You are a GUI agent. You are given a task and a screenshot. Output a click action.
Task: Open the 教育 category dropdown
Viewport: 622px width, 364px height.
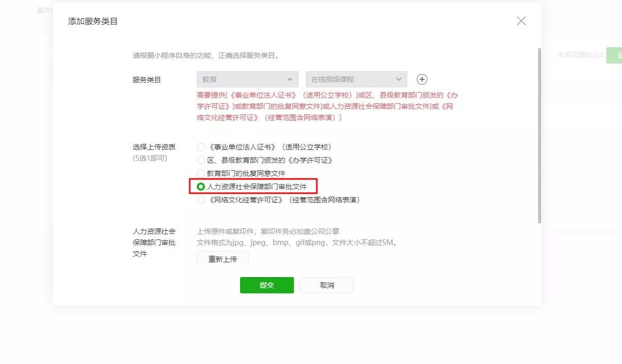click(247, 79)
